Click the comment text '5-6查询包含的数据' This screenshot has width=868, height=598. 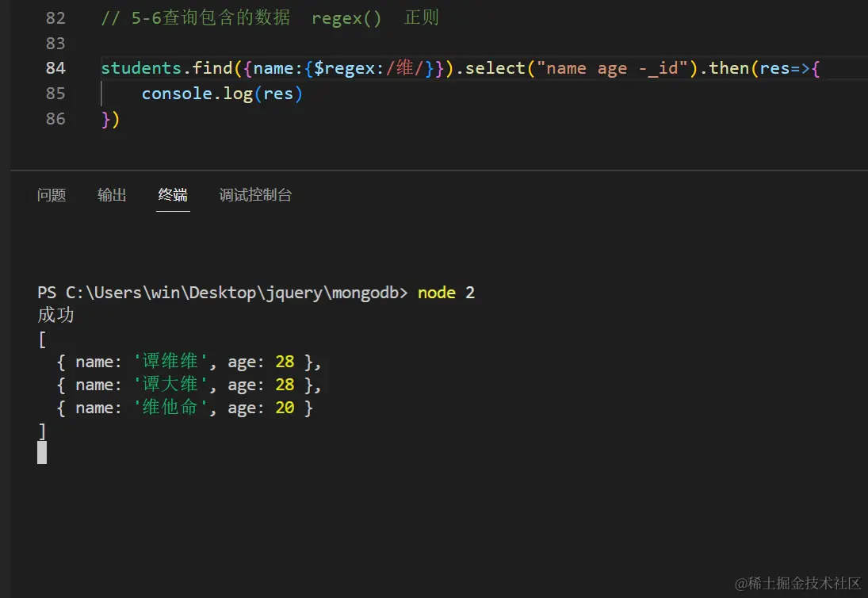click(210, 17)
